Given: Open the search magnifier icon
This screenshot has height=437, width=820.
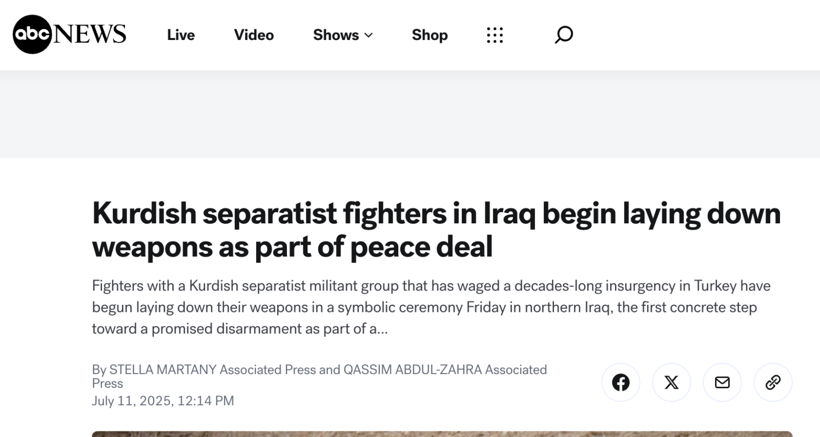Looking at the screenshot, I should pos(564,35).
